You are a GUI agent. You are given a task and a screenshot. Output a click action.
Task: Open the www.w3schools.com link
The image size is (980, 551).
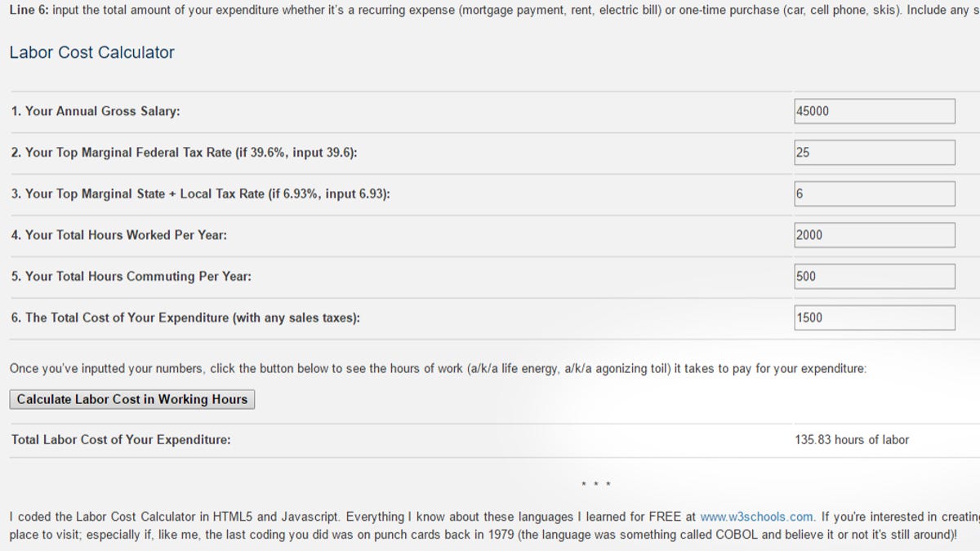point(757,517)
